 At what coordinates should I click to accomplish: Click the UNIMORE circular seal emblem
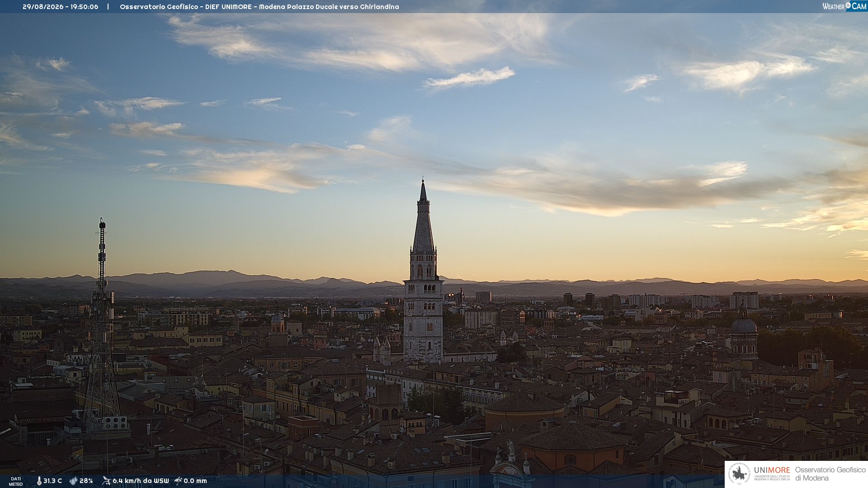739,474
